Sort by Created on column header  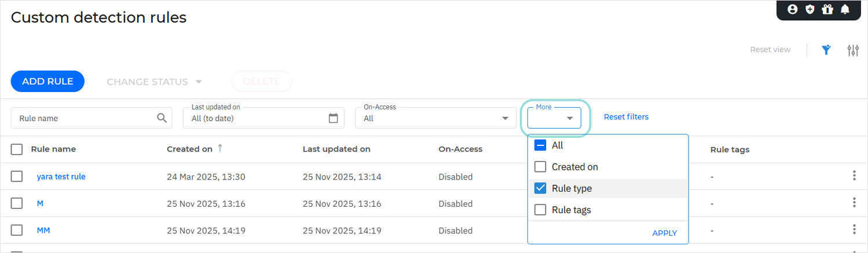pyautogui.click(x=190, y=149)
